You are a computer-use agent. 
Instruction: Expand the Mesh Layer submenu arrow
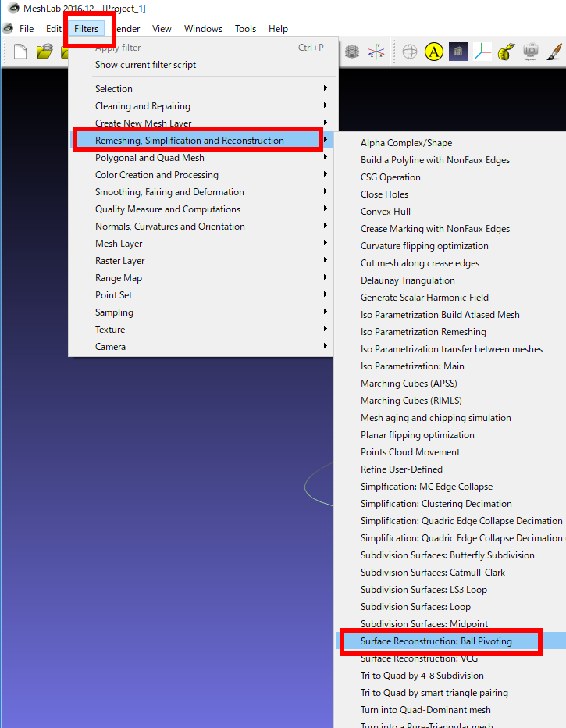(326, 243)
